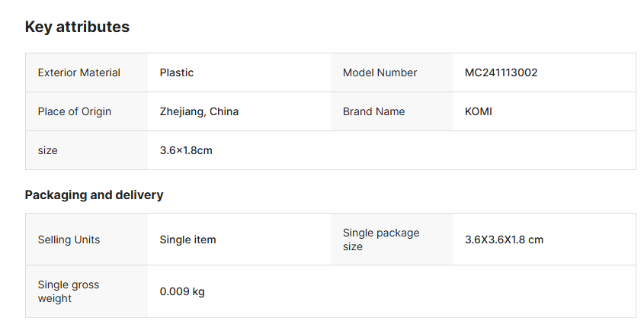Click the 3.6×1.8cm size value

coord(186,150)
